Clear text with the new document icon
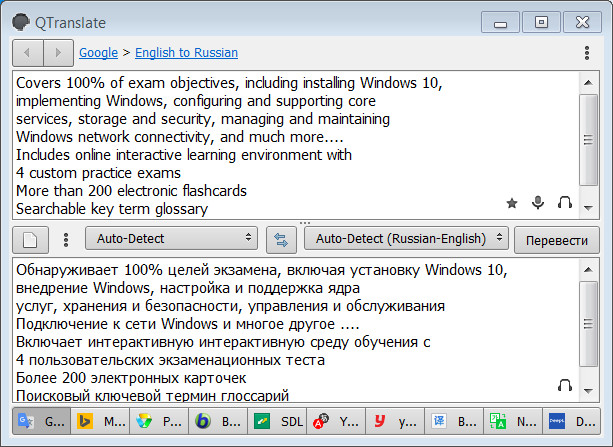The height and width of the screenshot is (447, 613). [30, 240]
